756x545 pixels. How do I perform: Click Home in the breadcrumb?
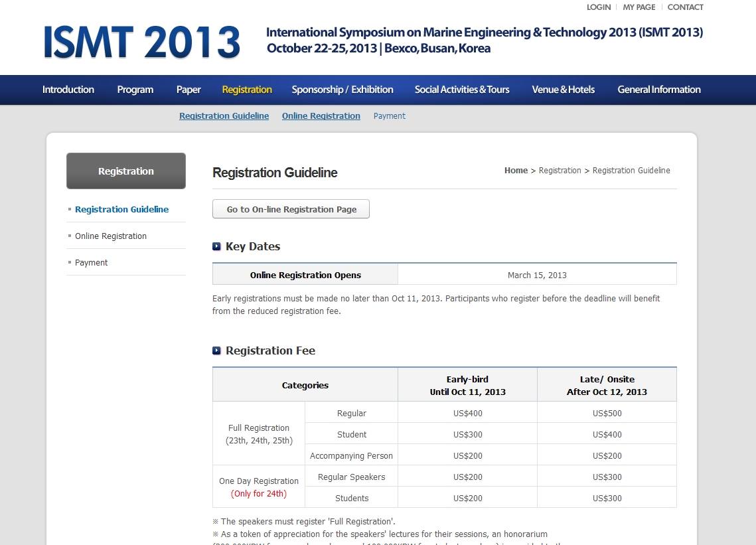click(x=516, y=170)
